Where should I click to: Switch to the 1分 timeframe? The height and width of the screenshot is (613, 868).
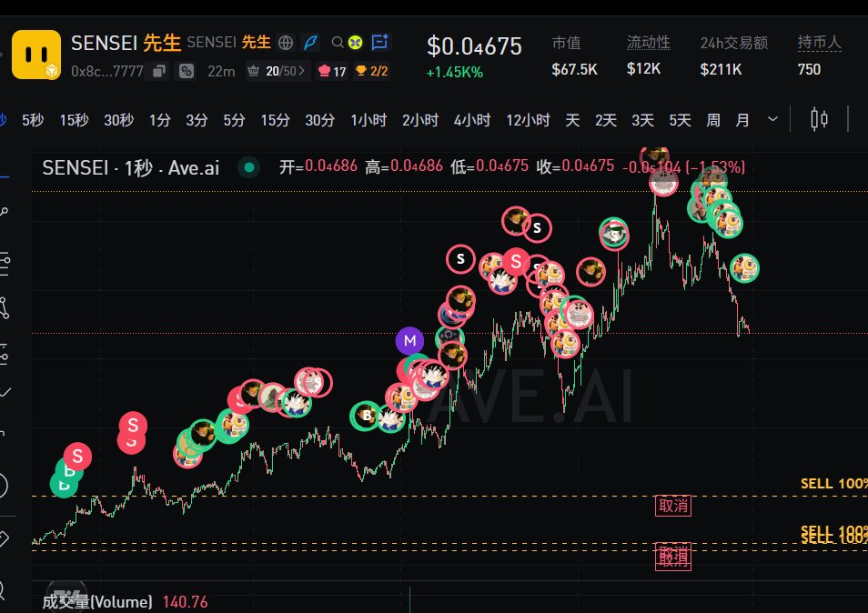coord(159,120)
